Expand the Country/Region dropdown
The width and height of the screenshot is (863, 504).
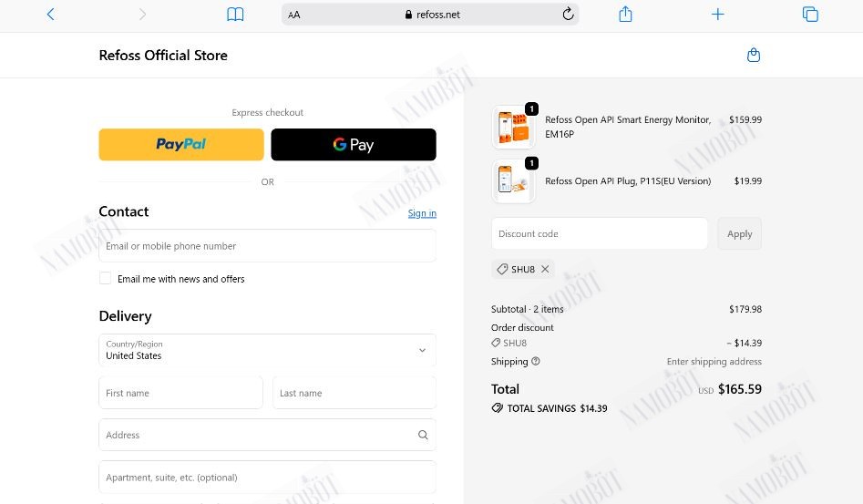click(x=268, y=350)
